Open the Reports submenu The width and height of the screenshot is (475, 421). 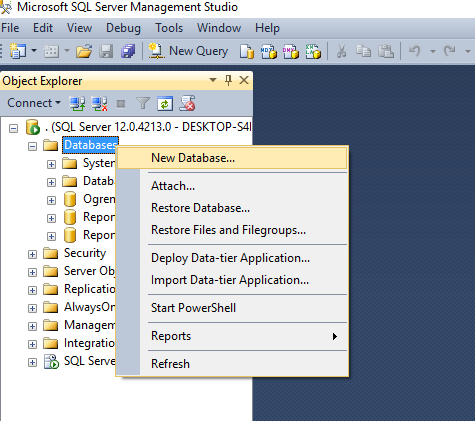232,336
